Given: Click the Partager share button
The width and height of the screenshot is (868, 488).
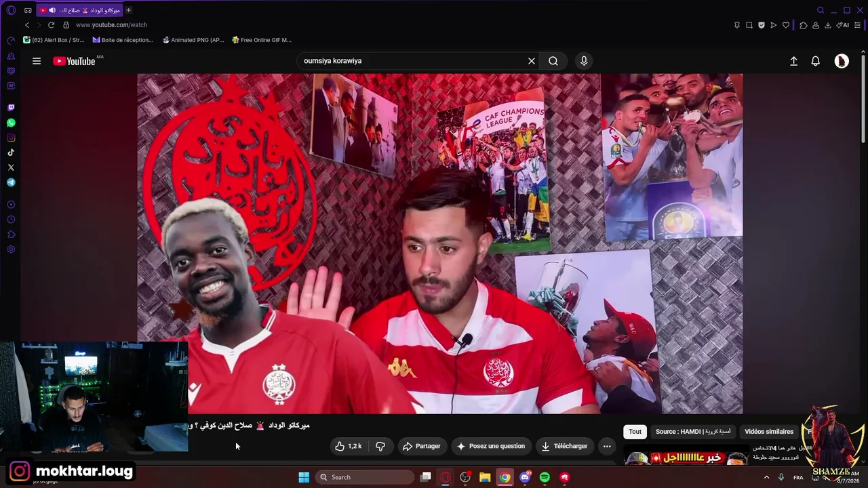Looking at the screenshot, I should click(421, 446).
